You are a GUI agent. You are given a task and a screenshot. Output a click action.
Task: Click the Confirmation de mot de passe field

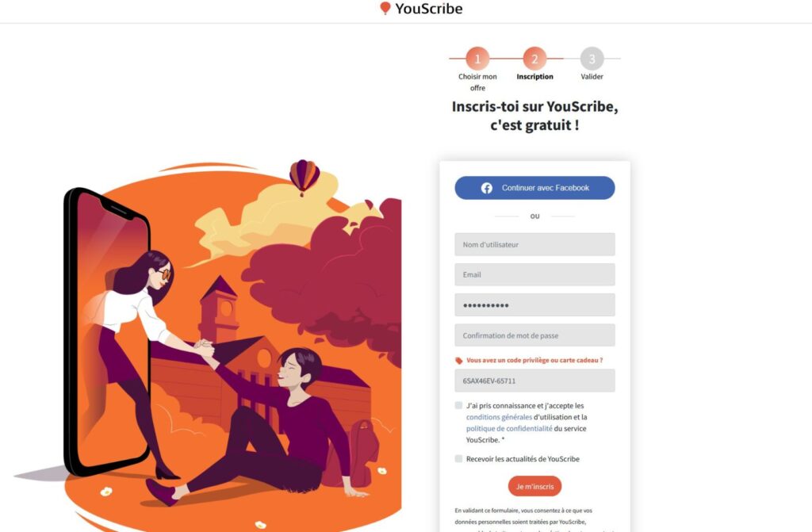(x=535, y=335)
